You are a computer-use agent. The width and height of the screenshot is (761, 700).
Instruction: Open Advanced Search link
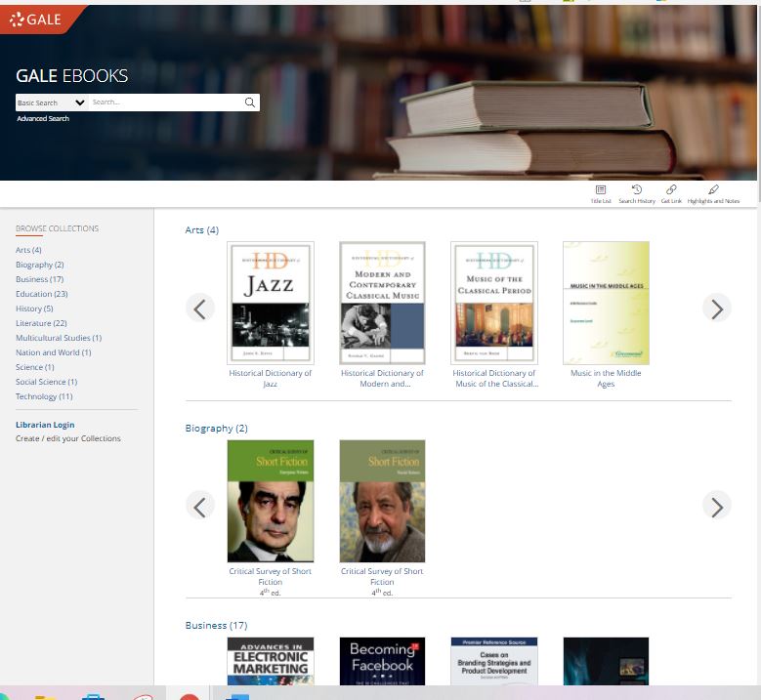(x=43, y=118)
